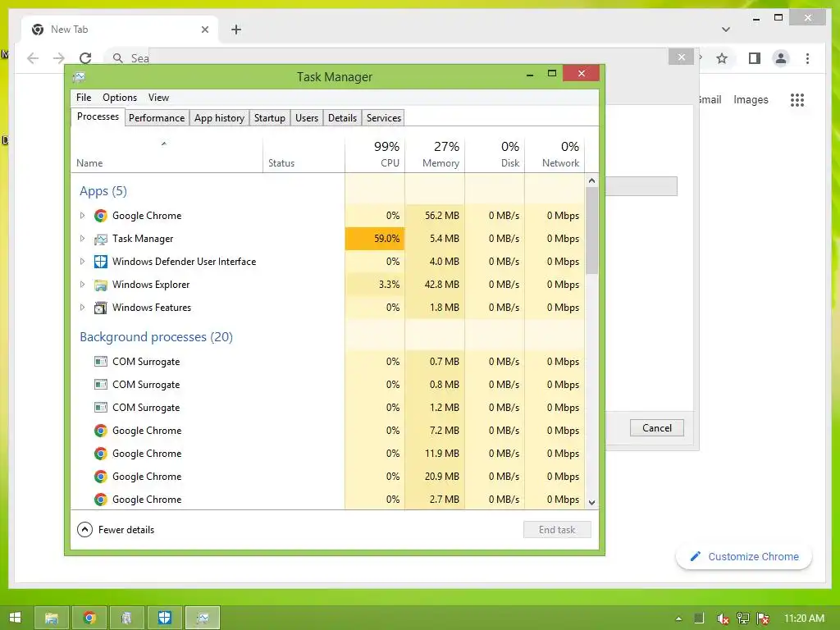Go forward in Chrome
Image resolution: width=840 pixels, height=630 pixels.
[59, 58]
